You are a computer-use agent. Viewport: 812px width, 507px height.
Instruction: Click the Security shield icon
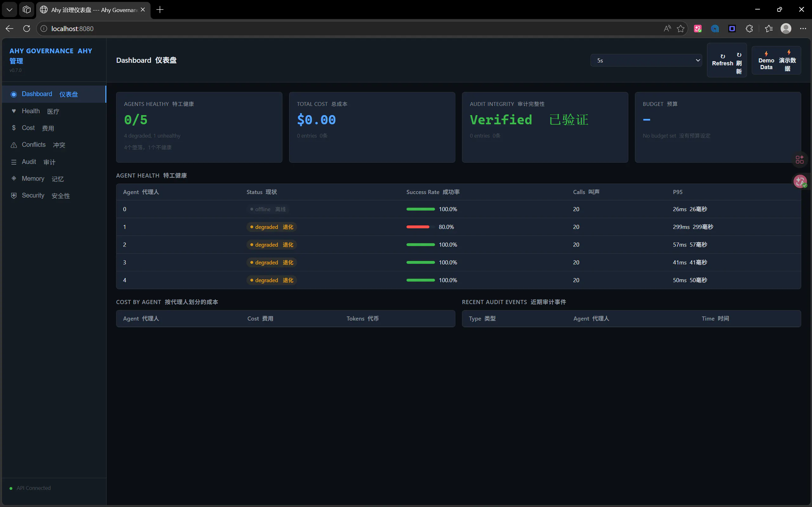click(14, 196)
